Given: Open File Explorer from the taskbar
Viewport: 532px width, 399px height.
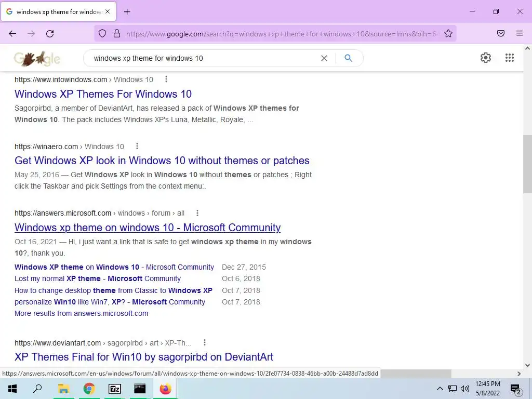Looking at the screenshot, I should [63, 389].
